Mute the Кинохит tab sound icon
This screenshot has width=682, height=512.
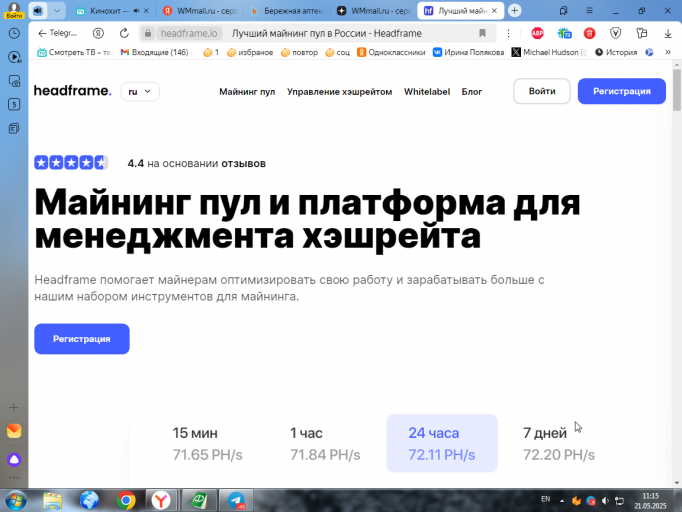137,11
